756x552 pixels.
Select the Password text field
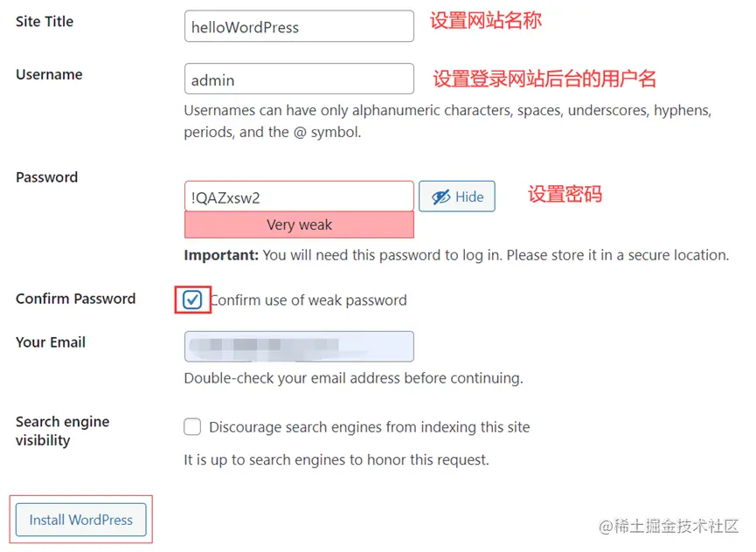tap(299, 197)
